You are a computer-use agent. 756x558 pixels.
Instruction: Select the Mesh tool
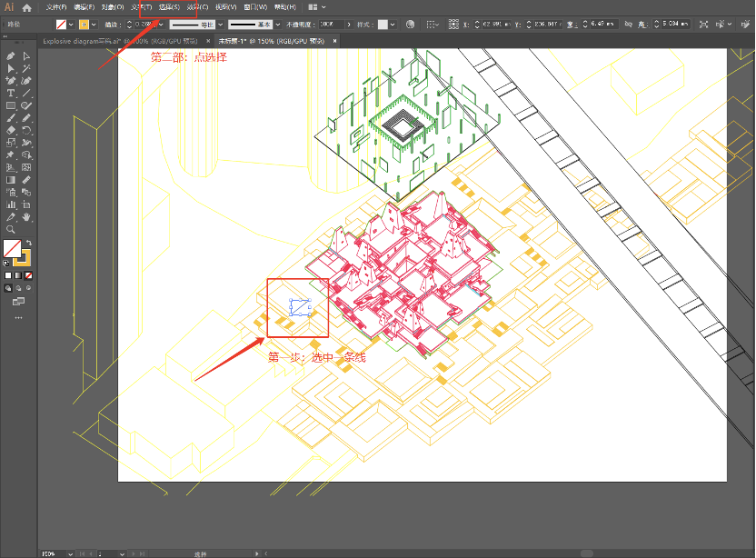[26, 167]
